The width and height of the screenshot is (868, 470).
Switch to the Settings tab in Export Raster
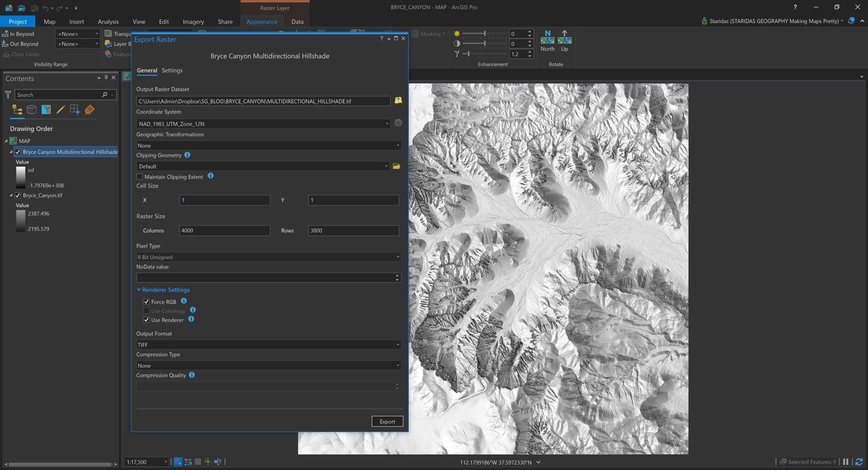[172, 70]
